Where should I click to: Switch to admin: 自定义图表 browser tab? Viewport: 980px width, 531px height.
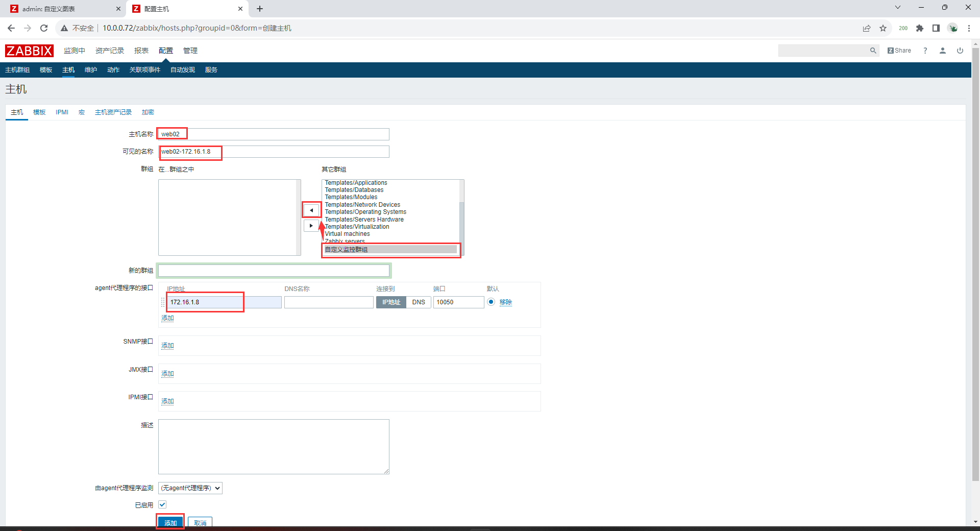pyautogui.click(x=64, y=9)
